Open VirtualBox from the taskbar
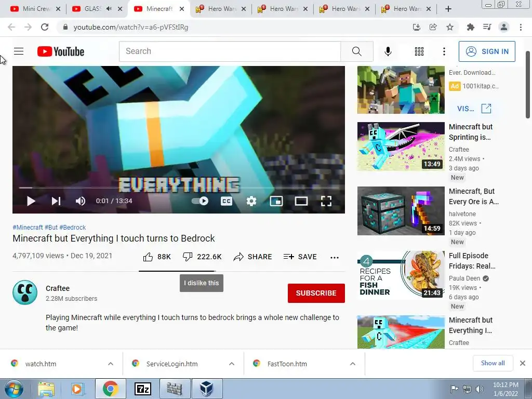The image size is (532, 399). click(207, 389)
